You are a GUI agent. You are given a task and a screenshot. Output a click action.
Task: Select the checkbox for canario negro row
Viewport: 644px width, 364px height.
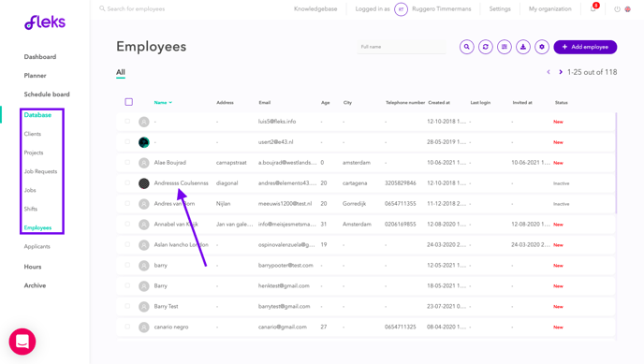127,327
